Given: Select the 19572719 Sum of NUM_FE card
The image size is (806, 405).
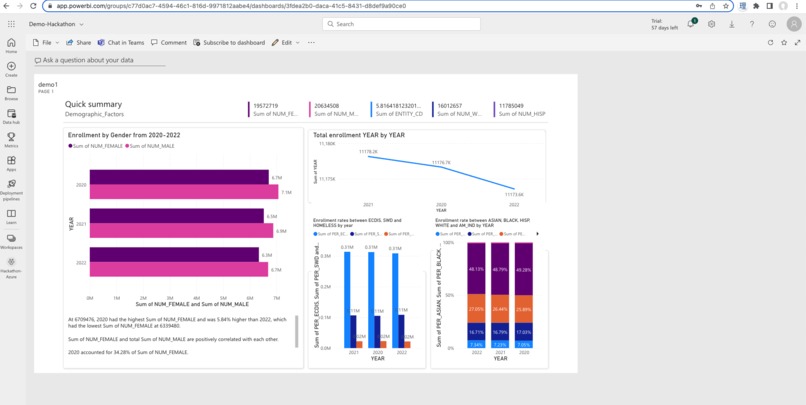Looking at the screenshot, I should tap(272, 109).
